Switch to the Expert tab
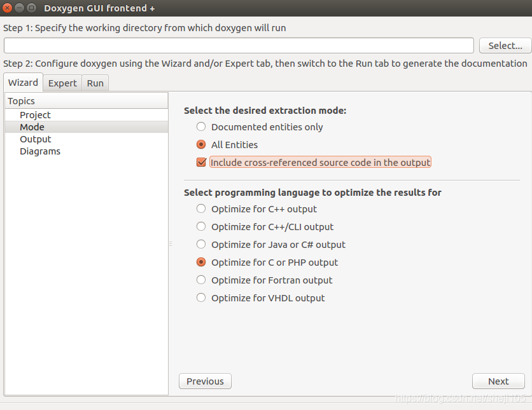Viewport: 532px width, 410px height. (x=62, y=83)
